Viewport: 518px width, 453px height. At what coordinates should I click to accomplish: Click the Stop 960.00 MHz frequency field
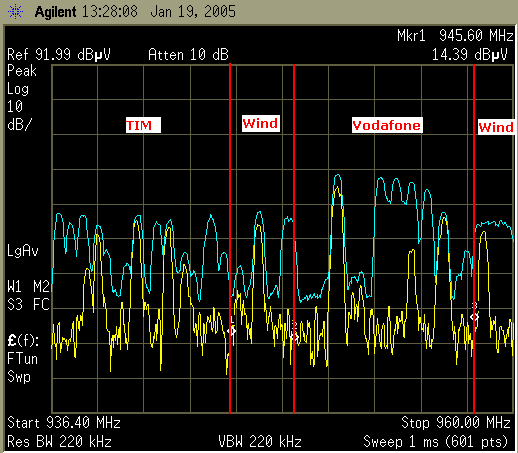(x=456, y=423)
